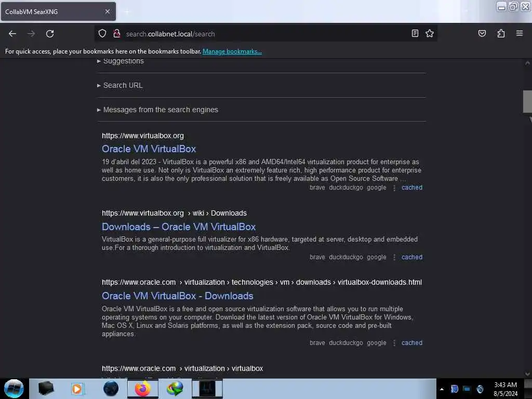Show the connection security lock info
532x399 pixels.
pyautogui.click(x=117, y=33)
